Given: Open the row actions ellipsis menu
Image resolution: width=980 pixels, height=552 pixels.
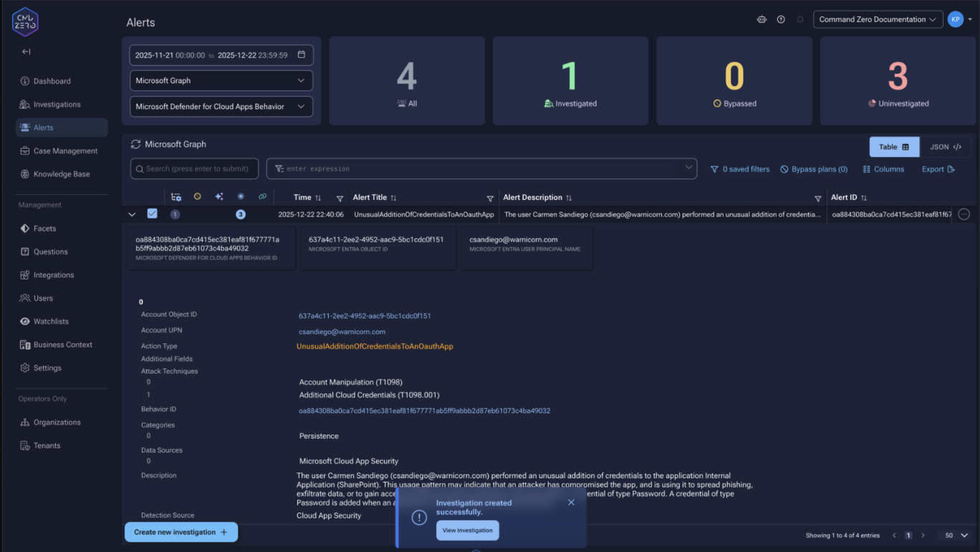Looking at the screenshot, I should coord(964,214).
